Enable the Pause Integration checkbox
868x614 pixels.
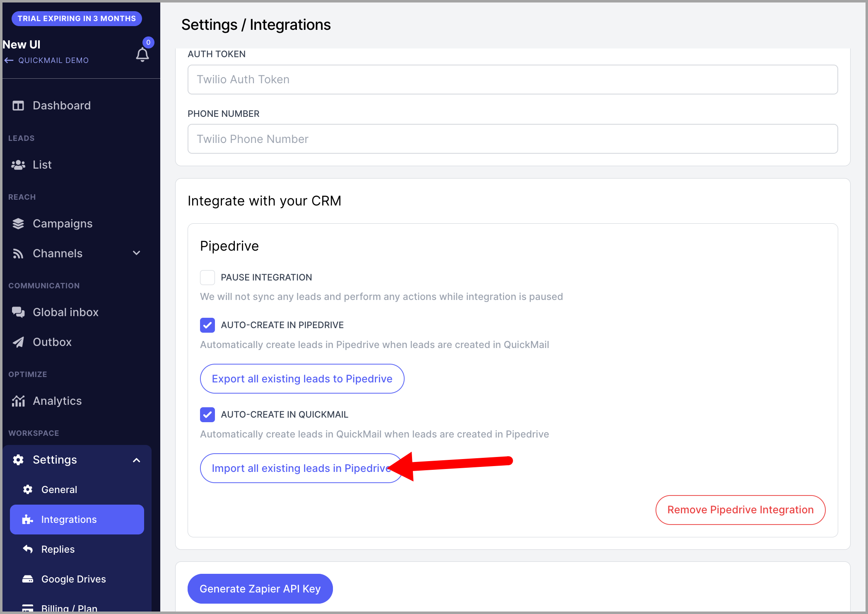[x=207, y=278]
